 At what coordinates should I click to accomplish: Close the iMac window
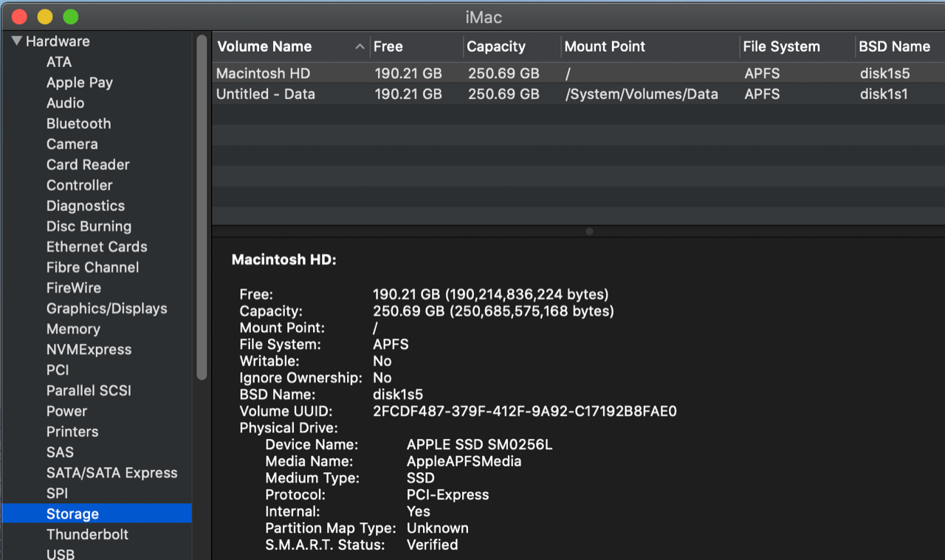[x=20, y=16]
